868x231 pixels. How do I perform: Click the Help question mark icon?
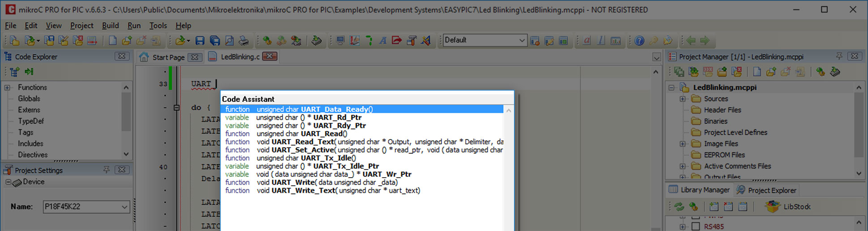[639, 41]
